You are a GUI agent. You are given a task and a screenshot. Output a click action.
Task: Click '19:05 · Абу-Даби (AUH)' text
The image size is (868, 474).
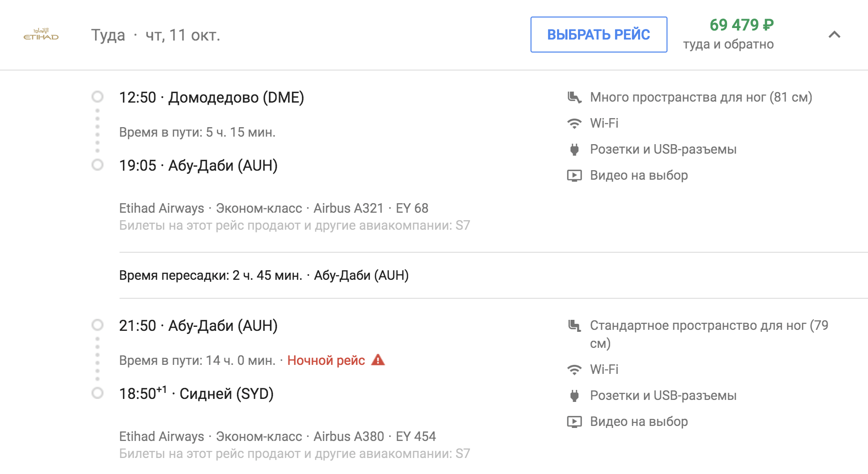pyautogui.click(x=198, y=166)
